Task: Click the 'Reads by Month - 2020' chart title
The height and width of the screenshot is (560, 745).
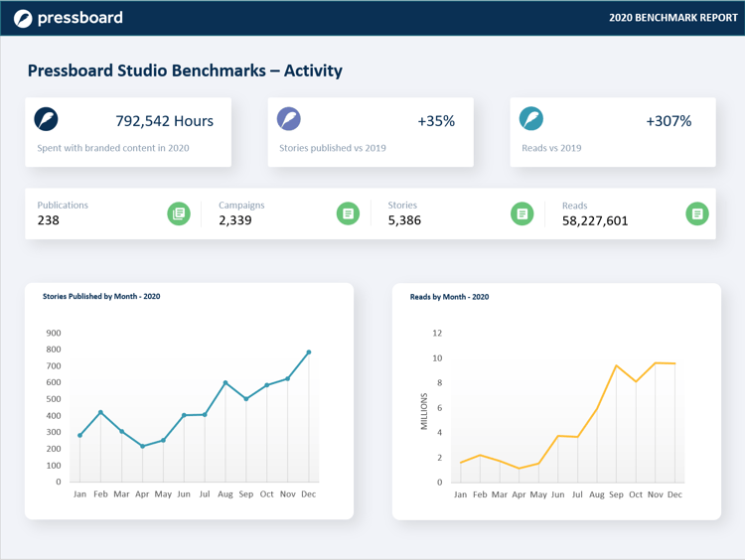Action: [x=449, y=297]
